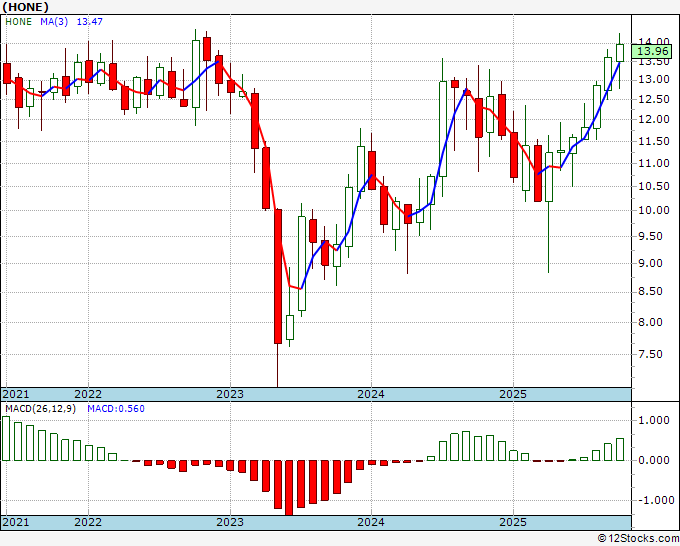Click the 2025 label on MACD timeline
Viewport: 680px width, 546px height.
click(x=513, y=522)
